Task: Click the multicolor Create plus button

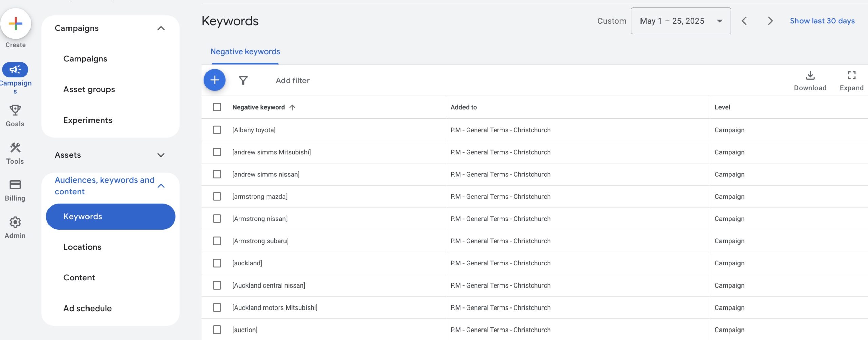Action: pos(16,24)
